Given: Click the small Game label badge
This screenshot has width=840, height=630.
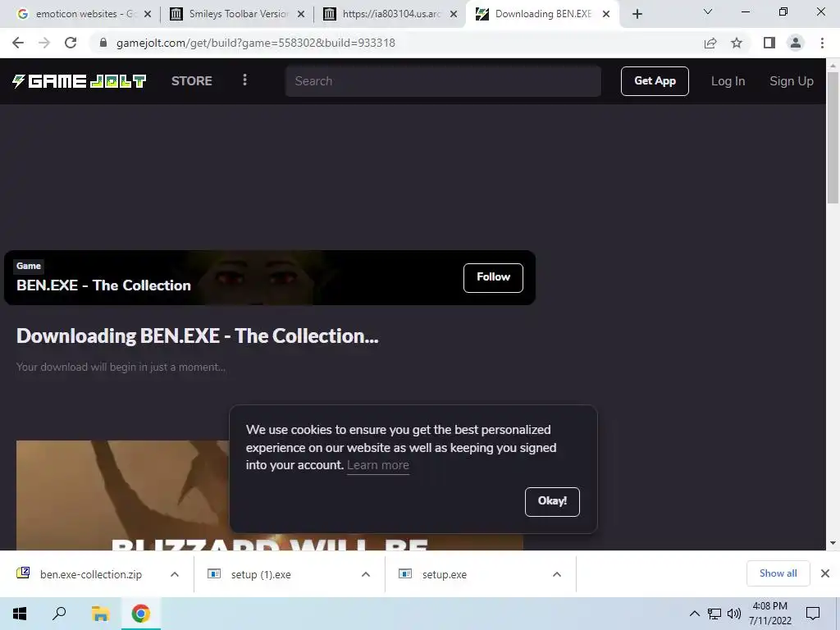Looking at the screenshot, I should pyautogui.click(x=29, y=266).
